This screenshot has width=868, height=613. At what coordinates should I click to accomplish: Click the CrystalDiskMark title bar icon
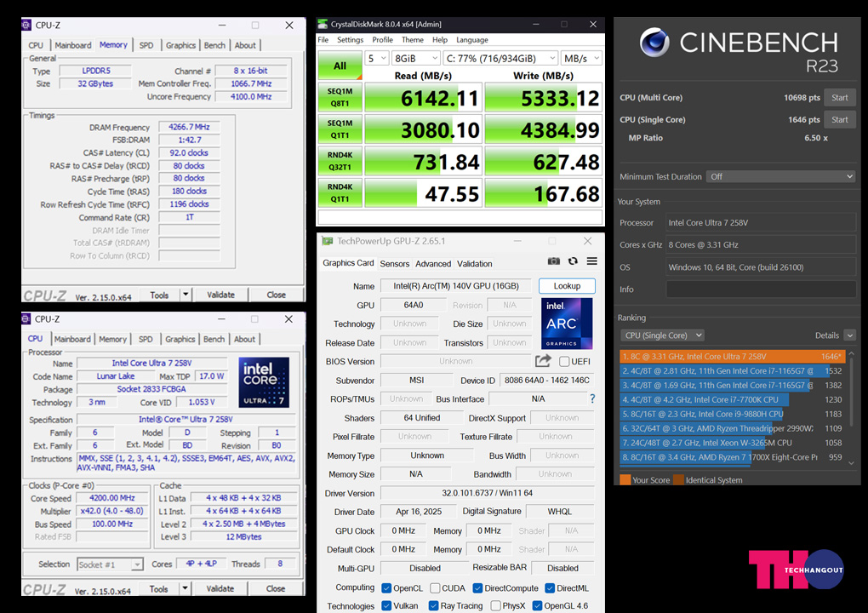[x=323, y=25]
